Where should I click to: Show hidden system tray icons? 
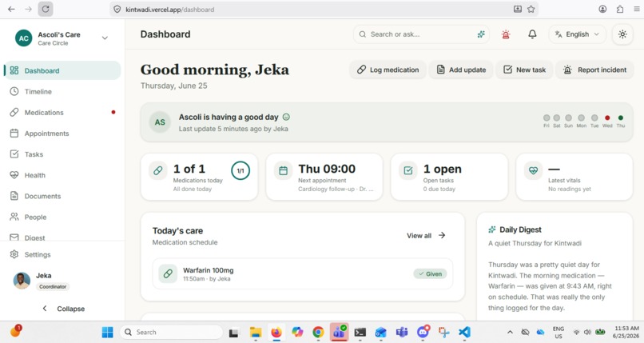(x=510, y=332)
